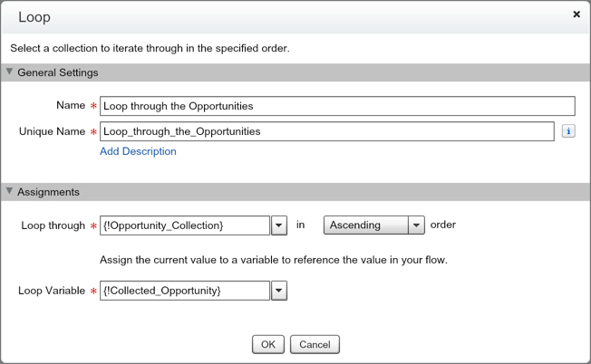Click the Loop Variable label

tap(52, 291)
